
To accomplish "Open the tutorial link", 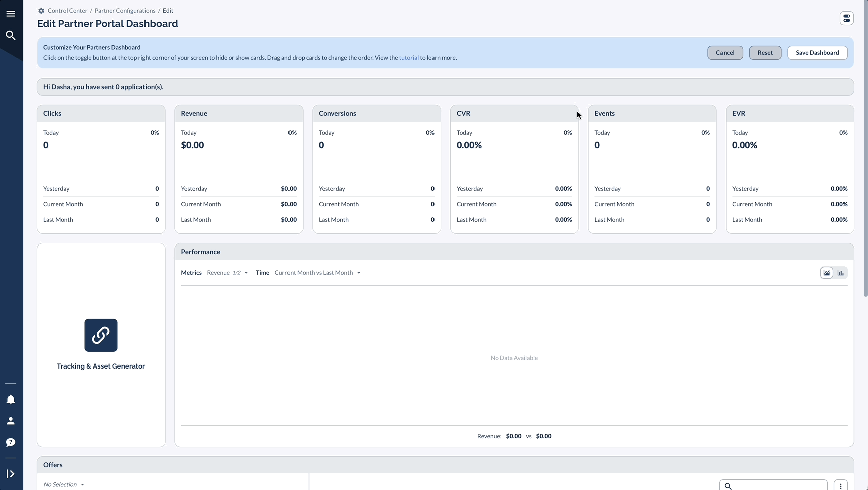I will pyautogui.click(x=409, y=58).
